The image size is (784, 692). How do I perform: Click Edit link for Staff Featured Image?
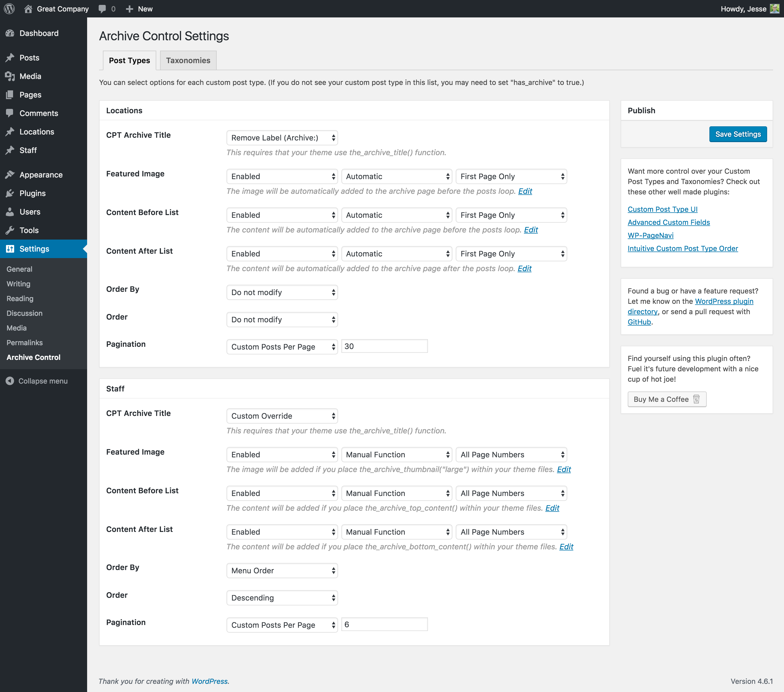pos(564,470)
